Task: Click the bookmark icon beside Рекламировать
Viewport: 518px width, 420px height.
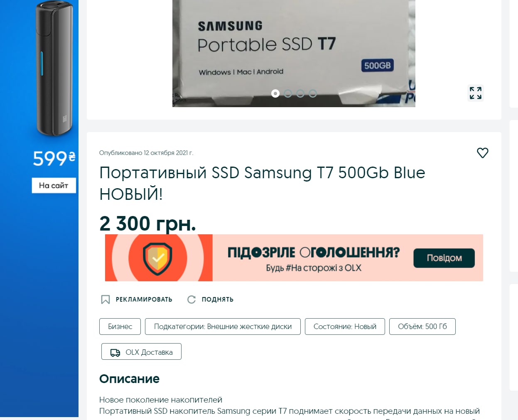Action: pos(106,300)
